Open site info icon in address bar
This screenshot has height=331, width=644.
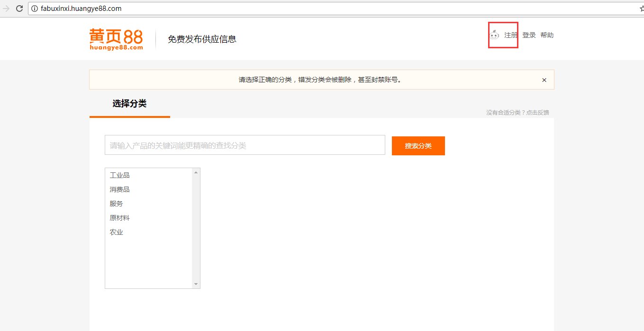35,9
